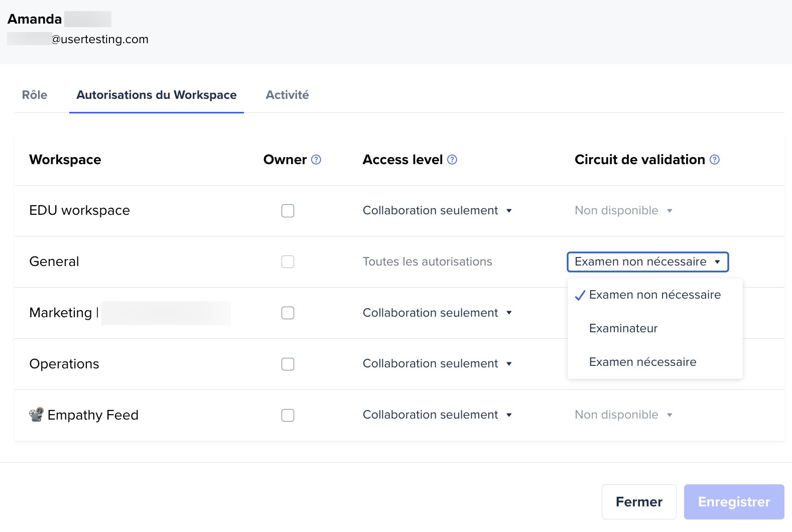Enable Owner checkbox for Operations workspace
Viewport: 792px width, 532px height.
tap(288, 364)
